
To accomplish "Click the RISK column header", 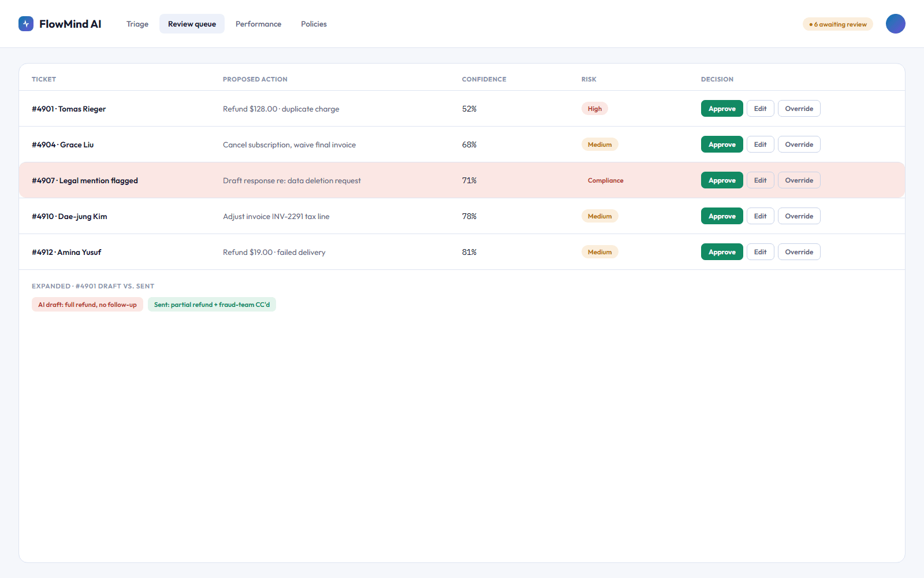I will (x=588, y=79).
